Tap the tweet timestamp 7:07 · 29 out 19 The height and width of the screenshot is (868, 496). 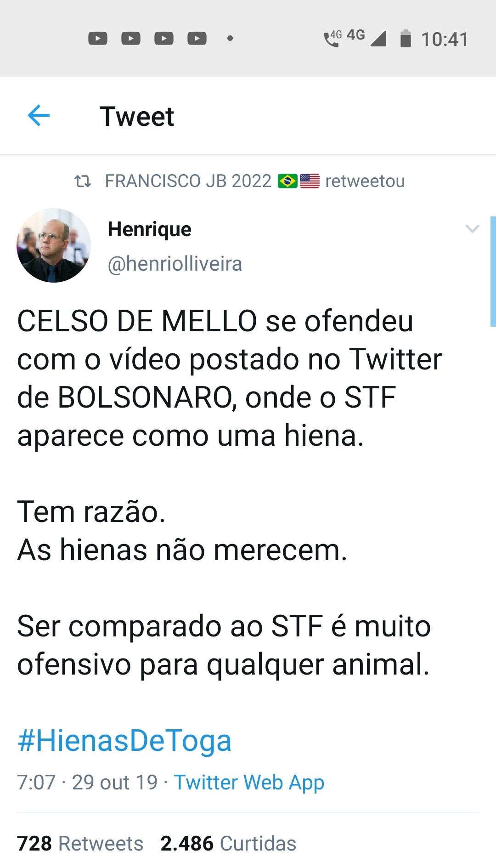87,782
